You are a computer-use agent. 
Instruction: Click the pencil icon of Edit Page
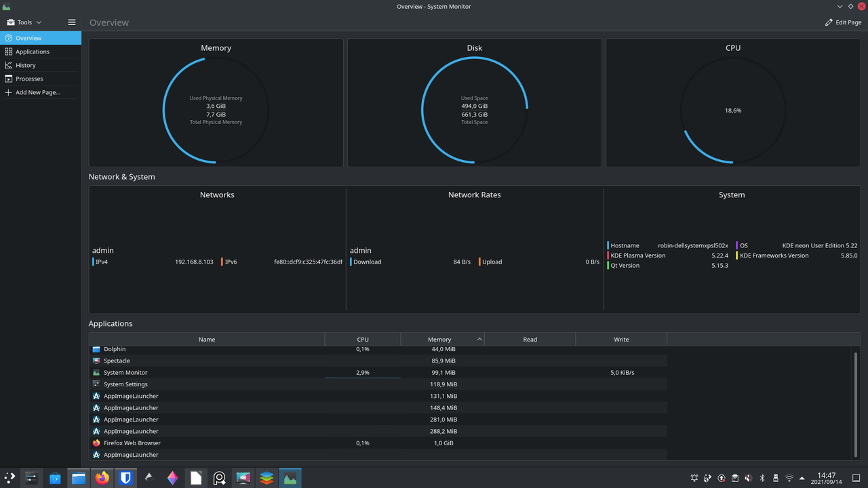click(829, 22)
